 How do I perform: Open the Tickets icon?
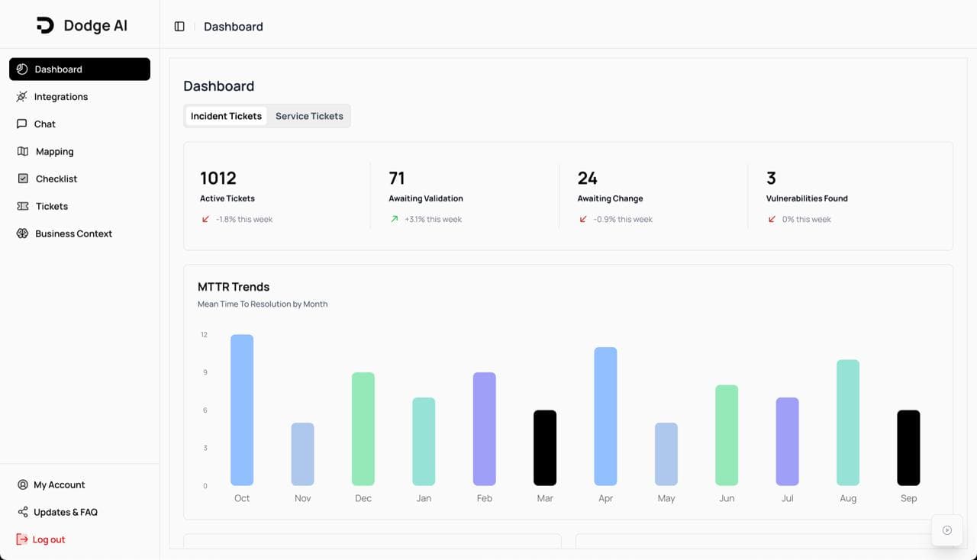[21, 206]
